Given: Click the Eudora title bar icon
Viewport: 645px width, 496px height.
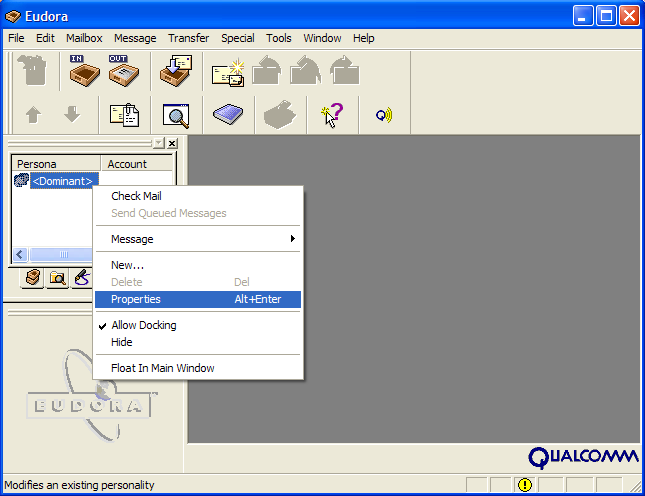Looking at the screenshot, I should (13, 16).
